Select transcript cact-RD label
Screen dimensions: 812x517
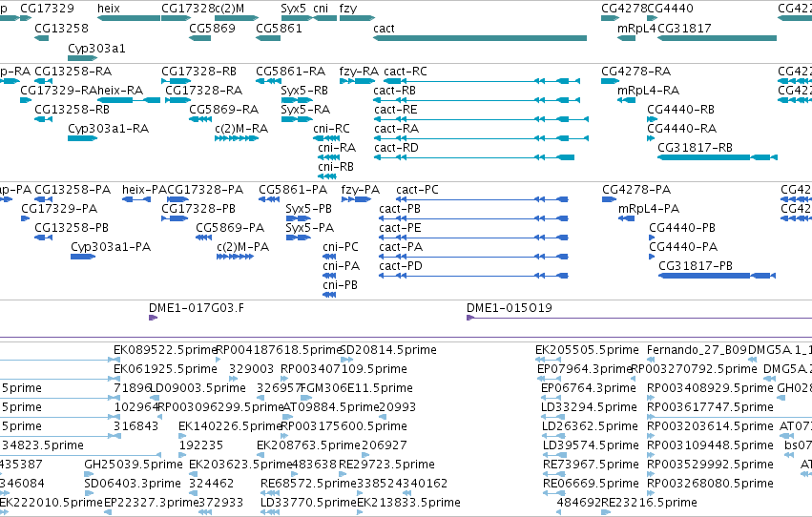click(396, 148)
